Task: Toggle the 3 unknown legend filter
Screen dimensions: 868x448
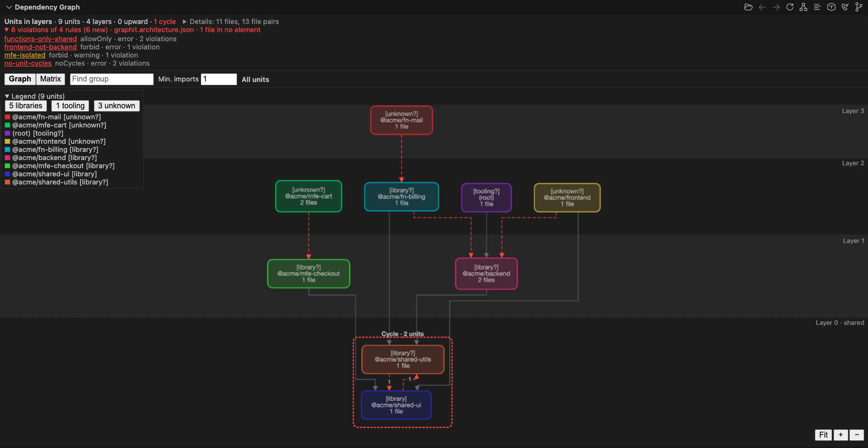Action: 117,106
